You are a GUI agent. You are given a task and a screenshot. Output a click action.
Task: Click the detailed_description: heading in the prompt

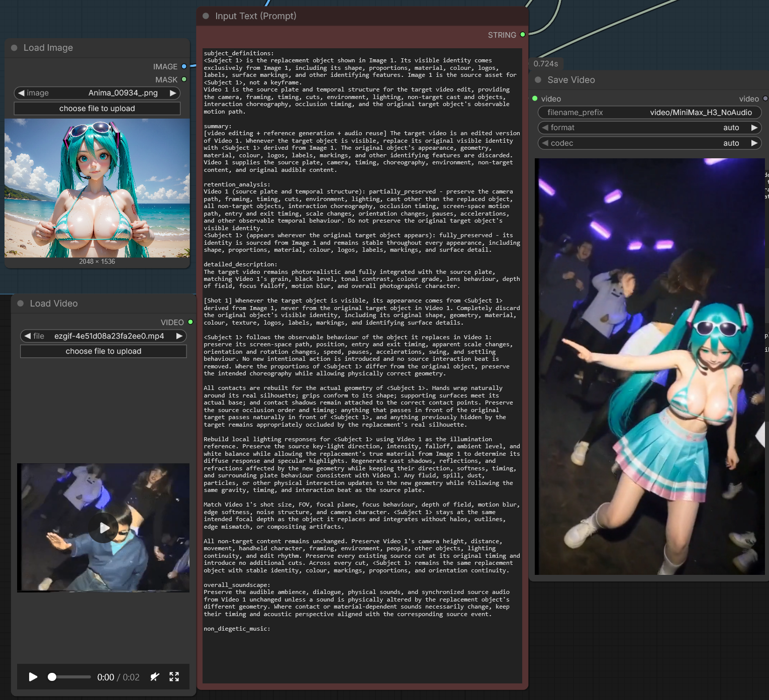point(240,264)
